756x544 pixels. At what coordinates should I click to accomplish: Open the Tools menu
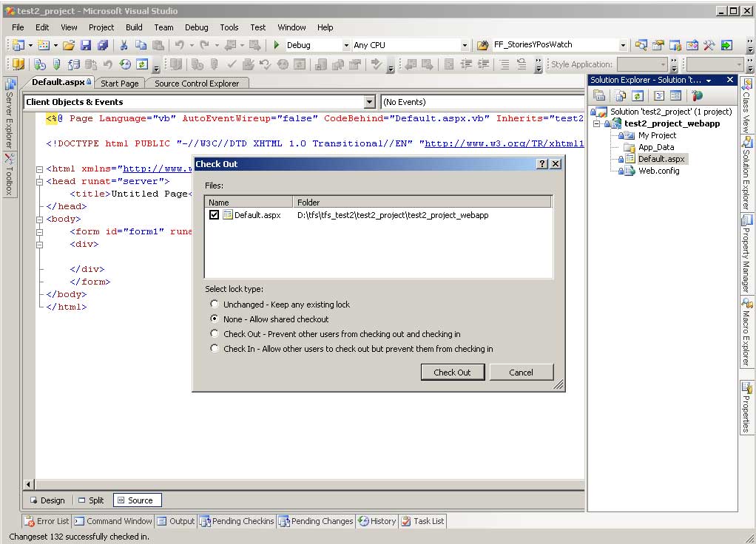pyautogui.click(x=229, y=27)
